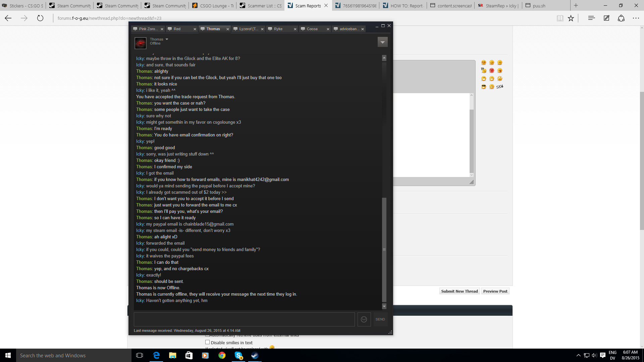Insert the sad frown smiley
This screenshot has height=362, width=644.
pos(500,63)
